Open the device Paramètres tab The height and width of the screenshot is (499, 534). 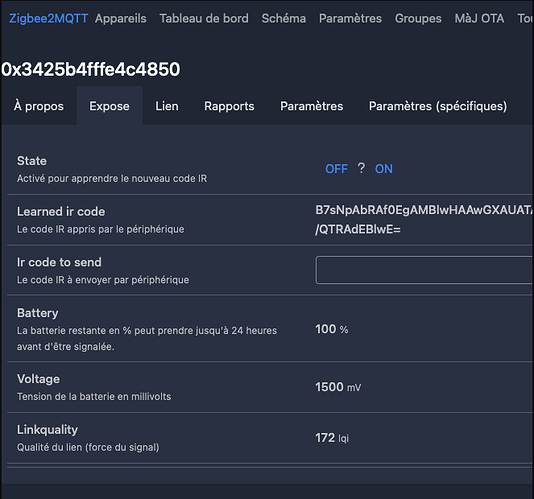312,106
